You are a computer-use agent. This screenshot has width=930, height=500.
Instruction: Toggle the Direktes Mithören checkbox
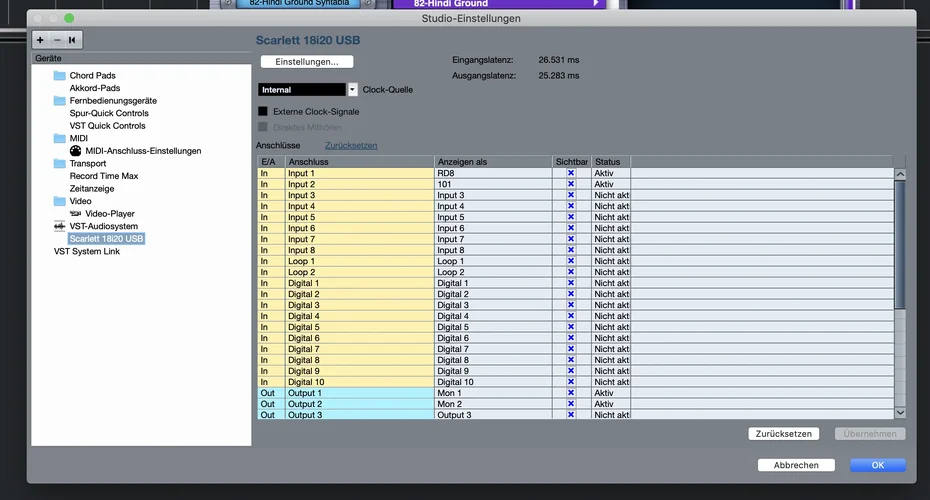[263, 127]
